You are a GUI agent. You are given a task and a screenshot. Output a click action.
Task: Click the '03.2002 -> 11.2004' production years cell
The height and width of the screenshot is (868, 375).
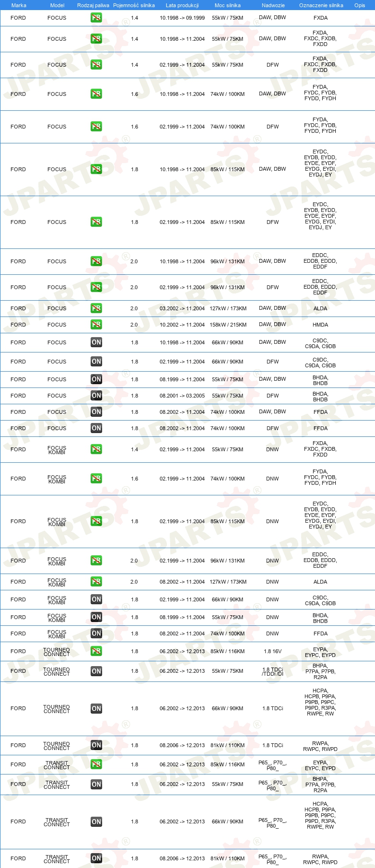point(182,308)
